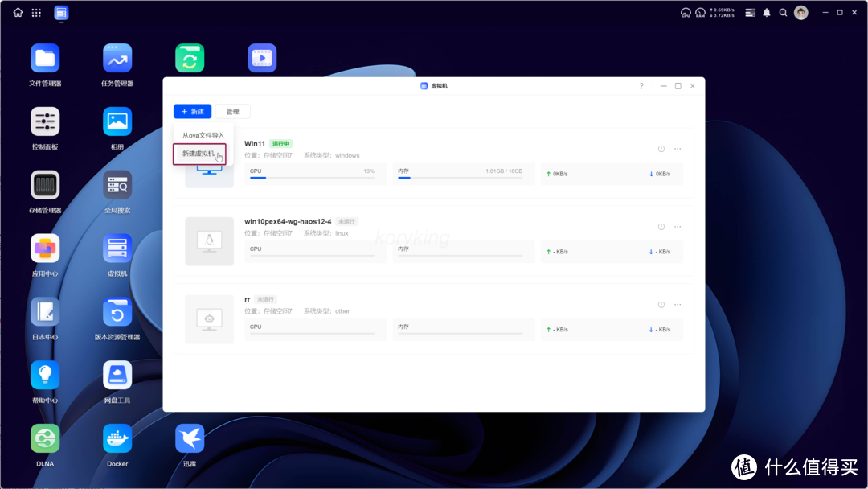
Task: Open more options for win10pex64-wg-haos12-4
Action: [678, 227]
